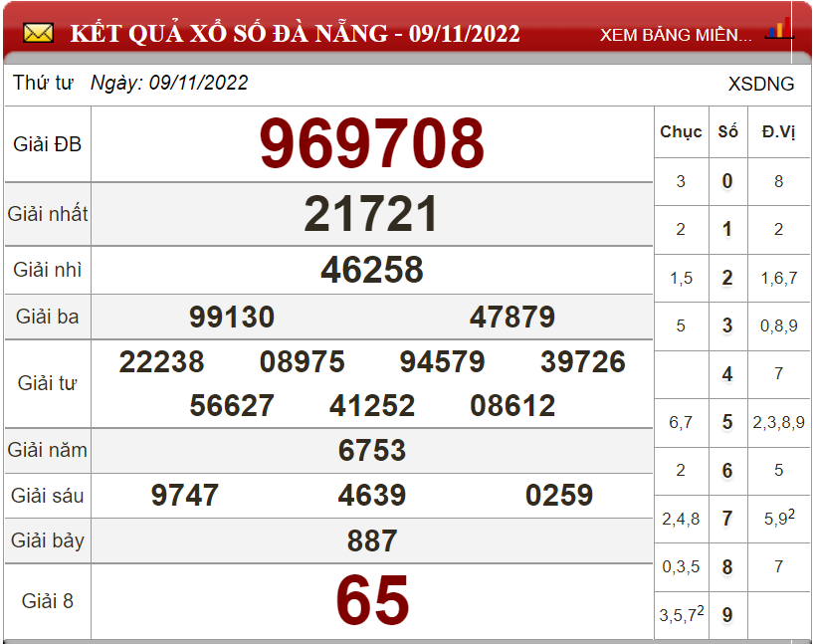
Task: Click the Đ.Vị value 5,9²
Action: click(779, 517)
